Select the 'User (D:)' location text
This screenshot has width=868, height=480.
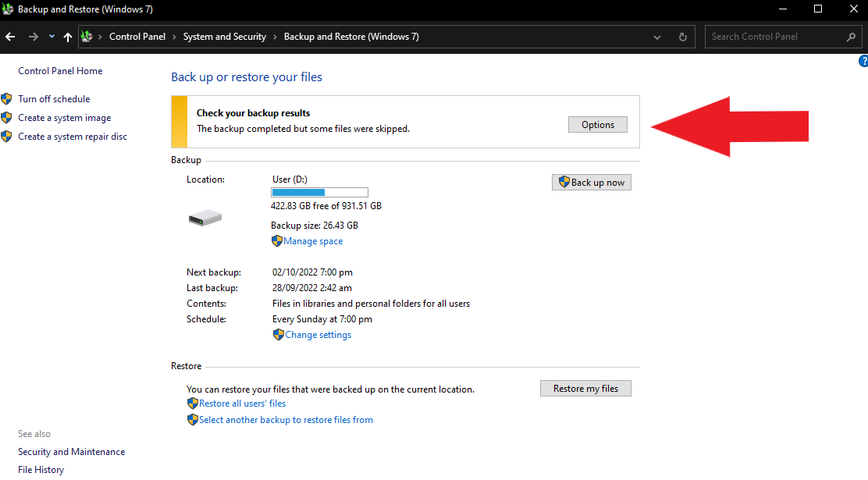(x=290, y=180)
